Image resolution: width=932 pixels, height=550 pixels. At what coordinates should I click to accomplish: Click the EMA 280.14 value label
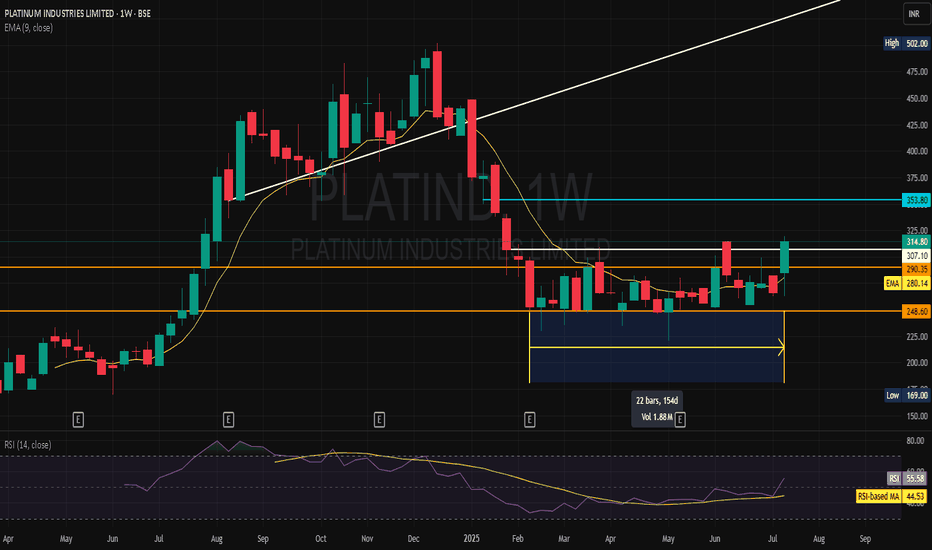coord(907,284)
